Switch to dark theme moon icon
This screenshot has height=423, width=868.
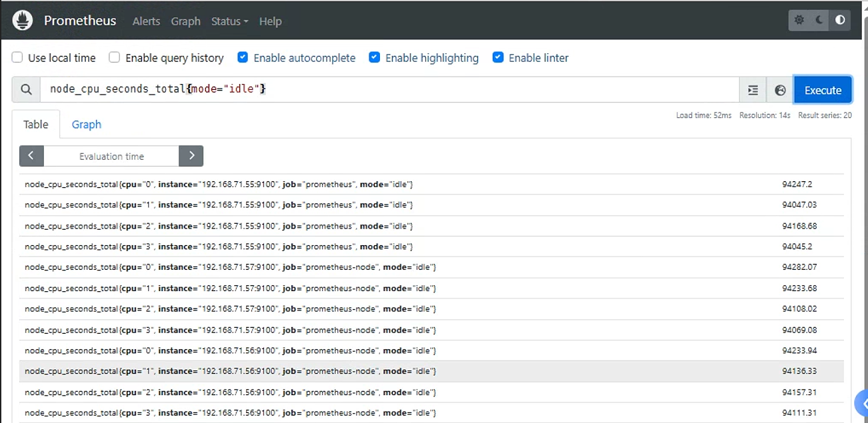(819, 20)
